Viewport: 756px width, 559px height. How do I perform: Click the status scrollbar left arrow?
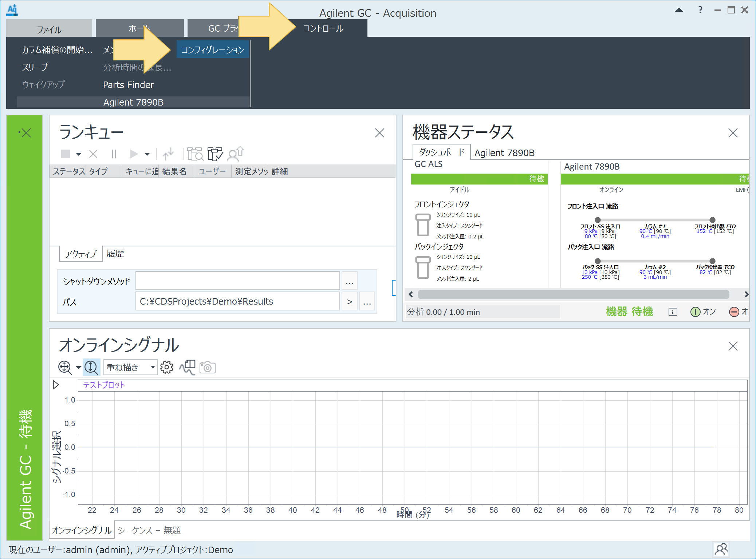pyautogui.click(x=411, y=294)
